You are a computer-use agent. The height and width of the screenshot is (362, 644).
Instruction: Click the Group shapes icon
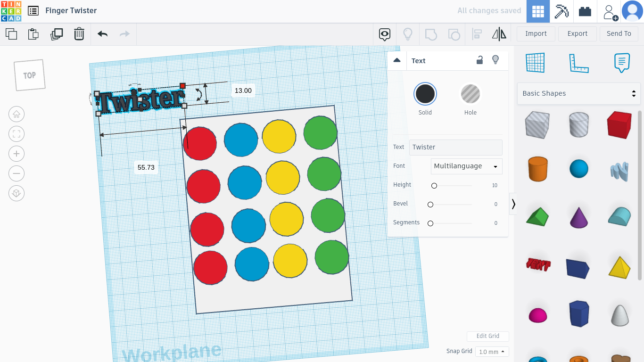point(431,34)
